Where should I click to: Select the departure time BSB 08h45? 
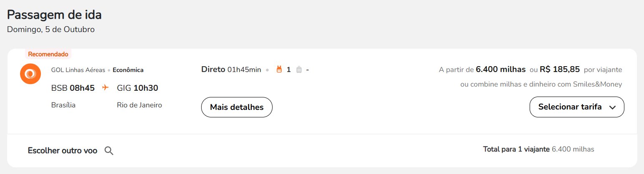73,88
